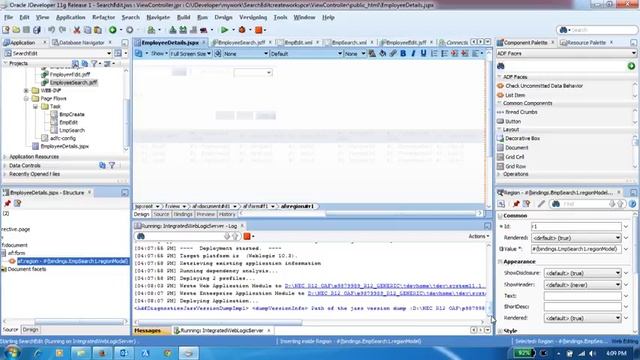Click the binoculars icon in Component Palette search
Viewport: 640px width, 360px height.
[x=501, y=66]
